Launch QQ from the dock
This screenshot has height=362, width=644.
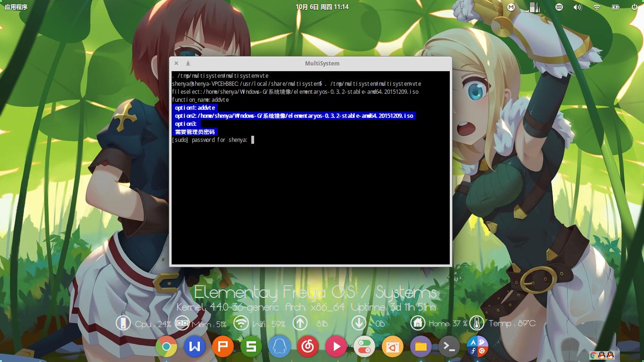point(279,346)
